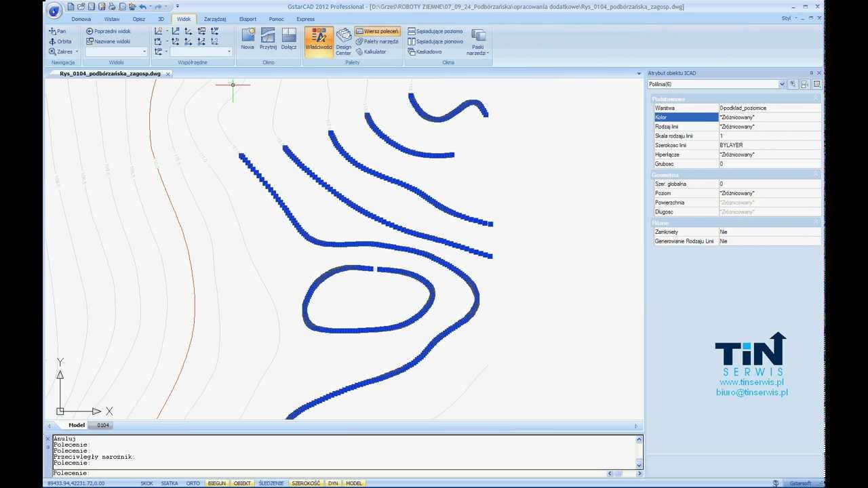Toggle the Wiersz poleceń command line
868x488 pixels.
(x=378, y=31)
